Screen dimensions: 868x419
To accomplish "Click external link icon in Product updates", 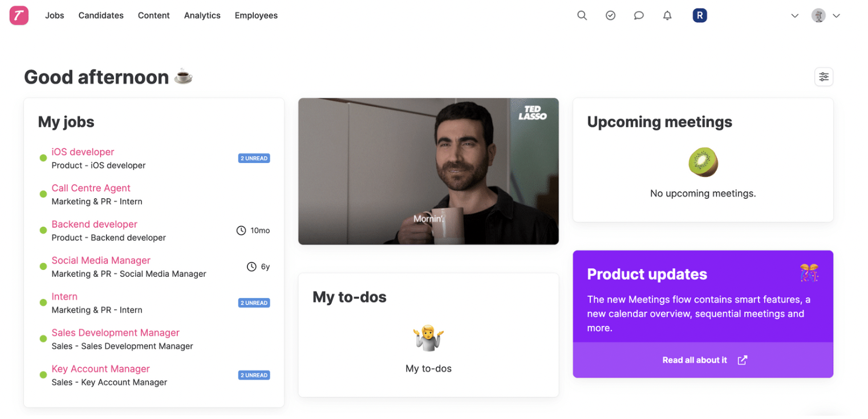I will pyautogui.click(x=742, y=360).
